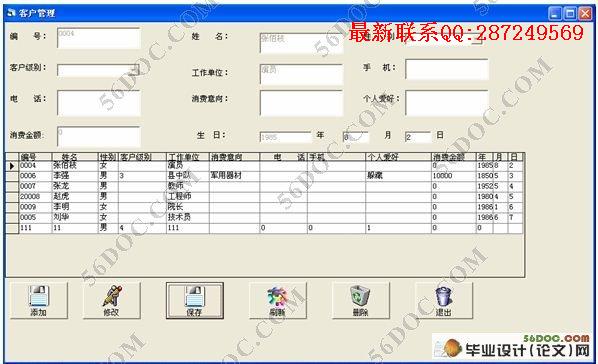Image resolution: width=598 pixels, height=364 pixels.
Task: Minimize the 客户管理 window
Action: 555,14
